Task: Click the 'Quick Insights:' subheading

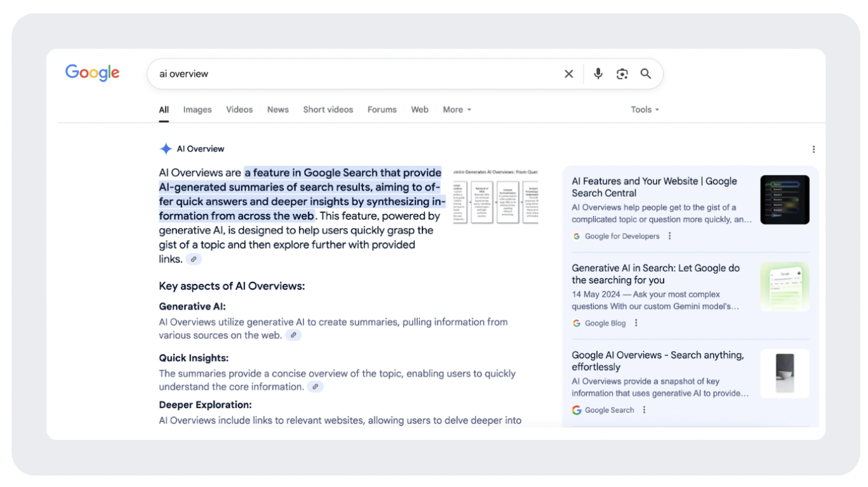Action: [194, 358]
